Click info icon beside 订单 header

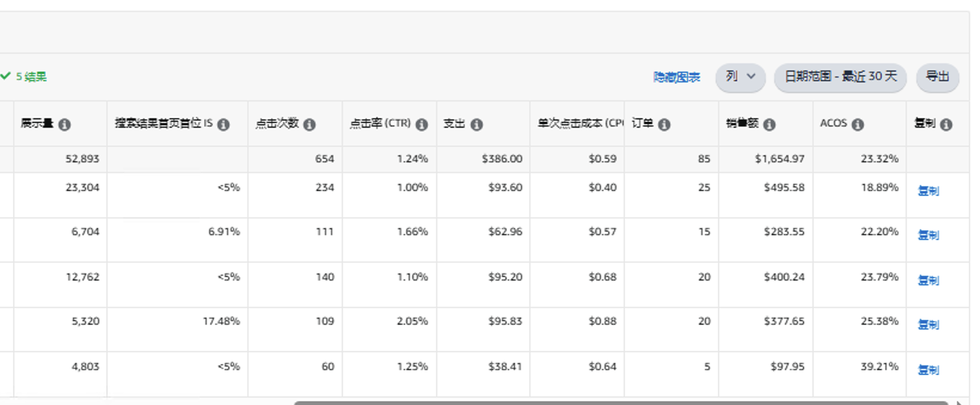pos(664,124)
